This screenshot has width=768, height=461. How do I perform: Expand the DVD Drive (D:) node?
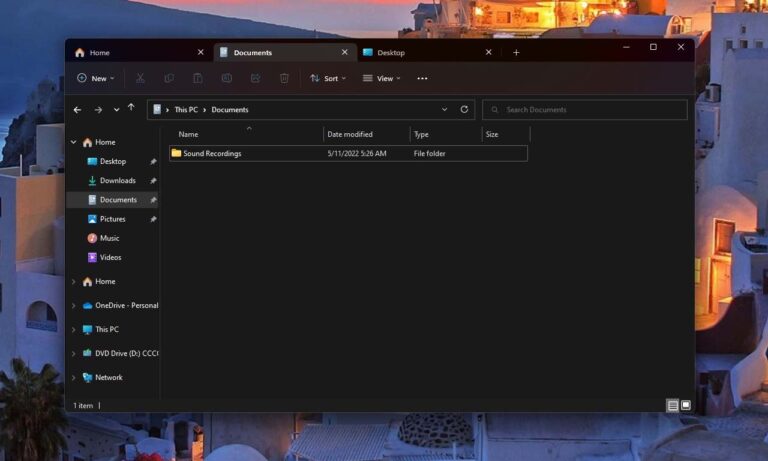click(73, 354)
